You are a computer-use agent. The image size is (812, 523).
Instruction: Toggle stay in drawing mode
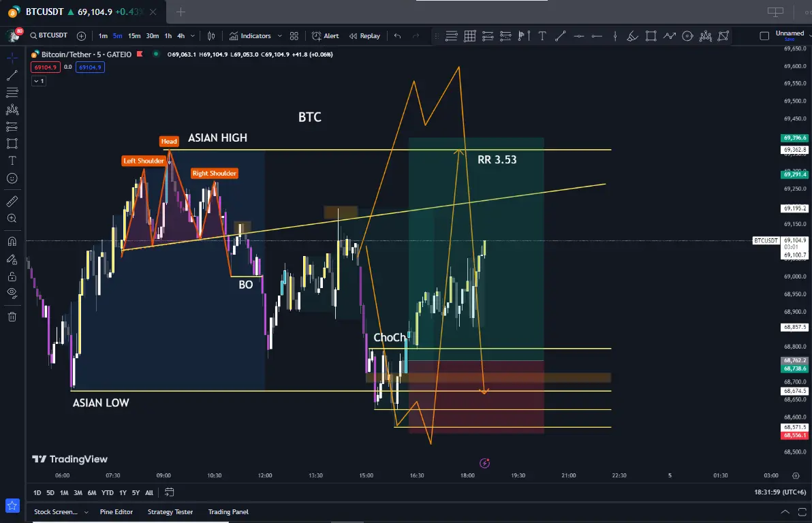[x=12, y=259]
